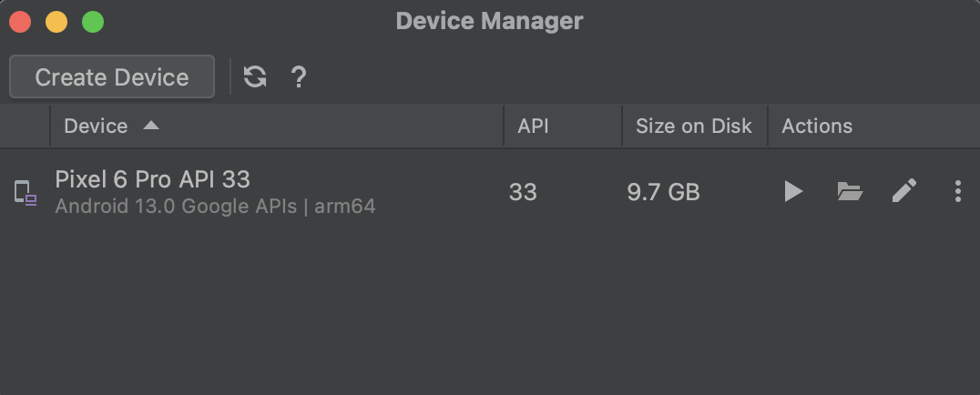Maximize window with green button
The image size is (980, 395).
[x=93, y=22]
